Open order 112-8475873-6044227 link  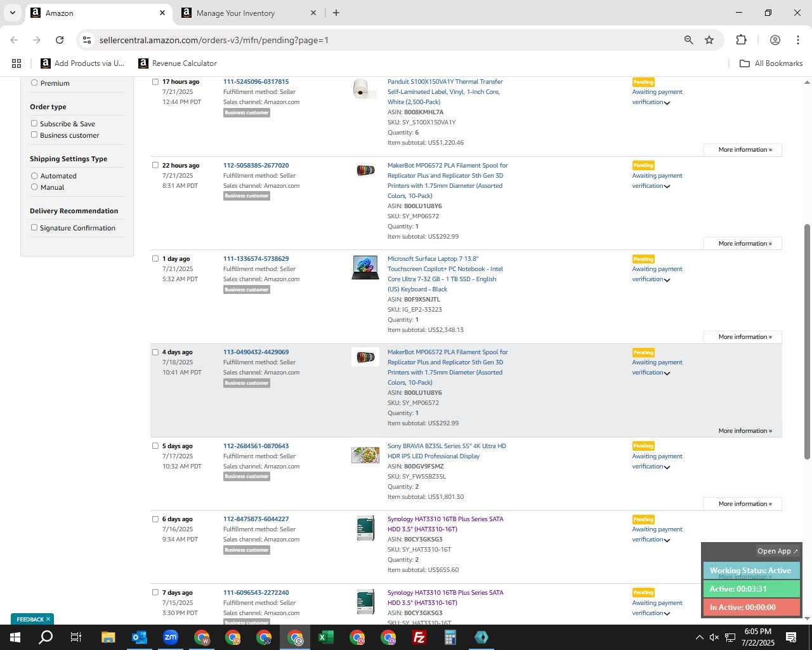[x=256, y=519]
